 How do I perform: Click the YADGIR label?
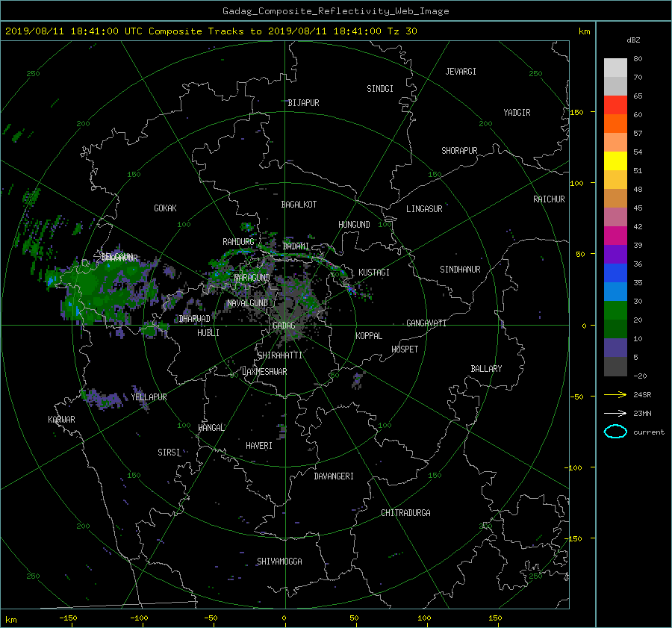pyautogui.click(x=517, y=113)
